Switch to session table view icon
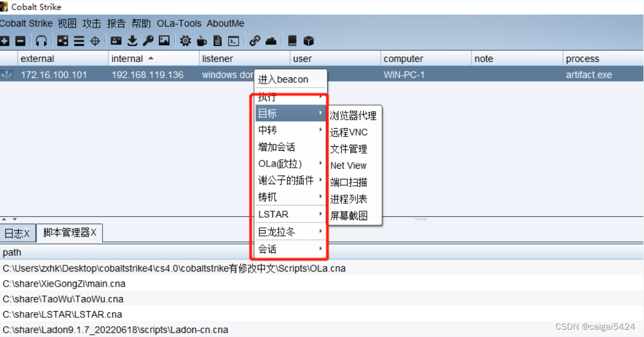 point(79,41)
